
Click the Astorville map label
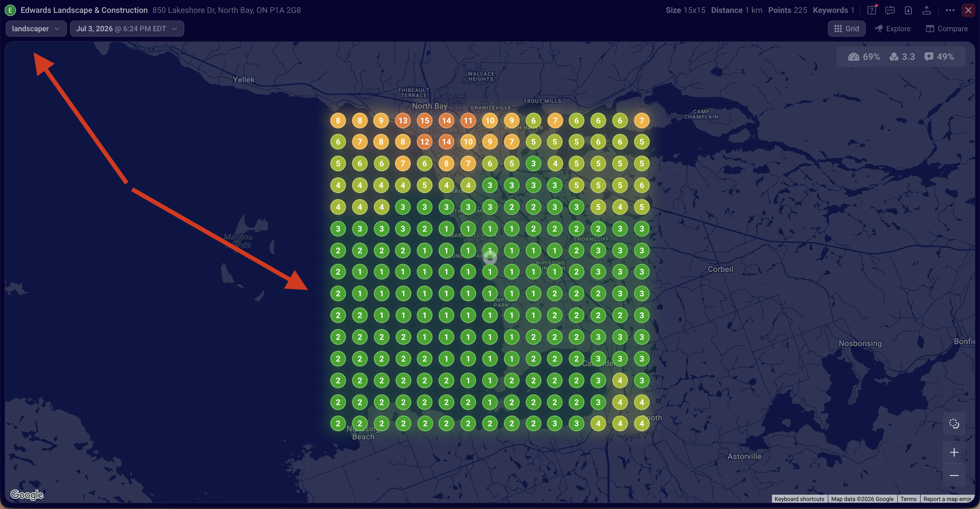744,457
